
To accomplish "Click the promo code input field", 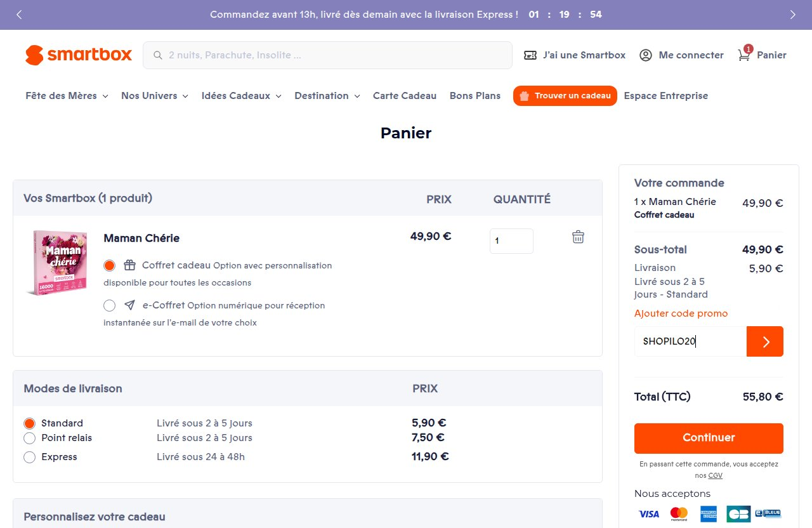I will pyautogui.click(x=690, y=341).
